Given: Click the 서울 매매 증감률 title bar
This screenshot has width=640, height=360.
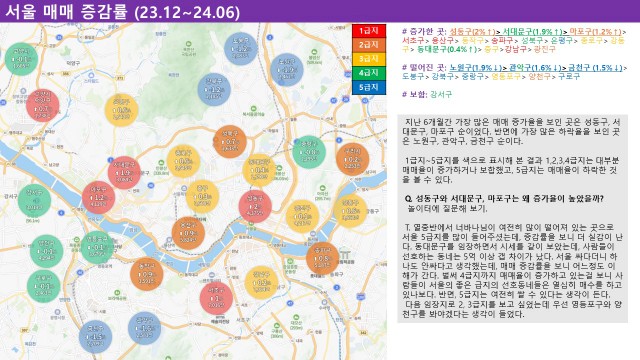Looking at the screenshot, I should (x=320, y=11).
